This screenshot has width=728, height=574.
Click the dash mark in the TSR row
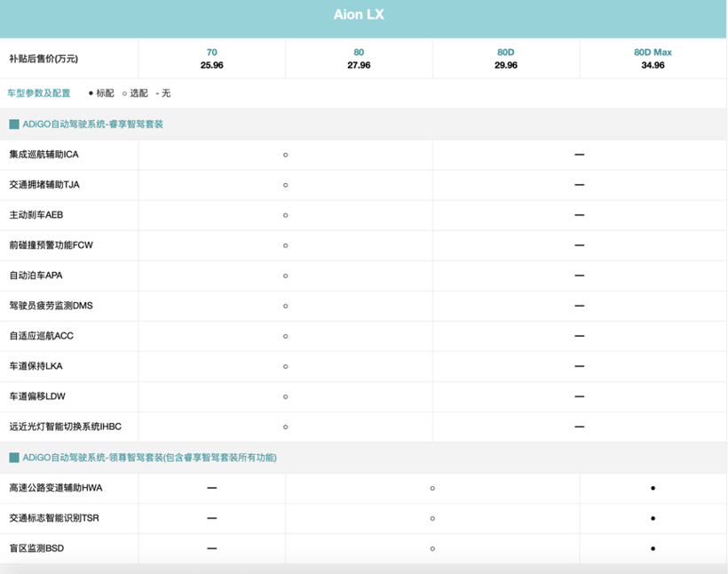pos(211,518)
